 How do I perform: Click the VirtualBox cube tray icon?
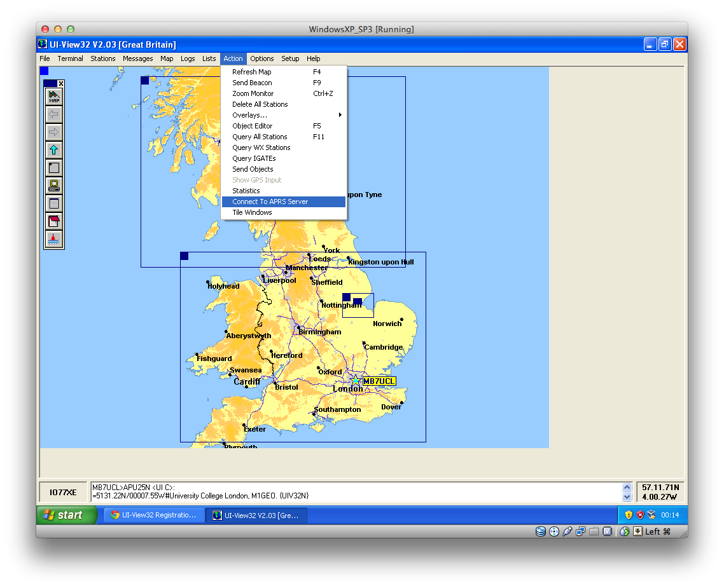tap(651, 515)
